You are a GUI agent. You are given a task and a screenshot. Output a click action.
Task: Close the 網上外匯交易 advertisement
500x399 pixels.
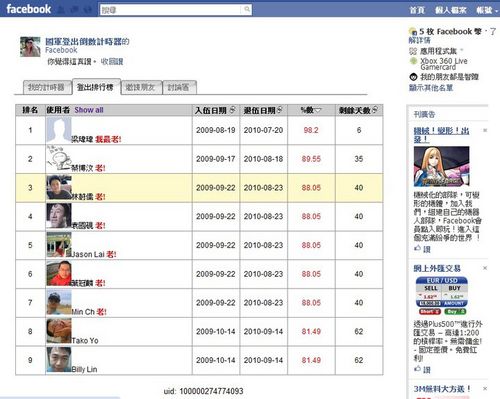pyautogui.click(x=485, y=268)
